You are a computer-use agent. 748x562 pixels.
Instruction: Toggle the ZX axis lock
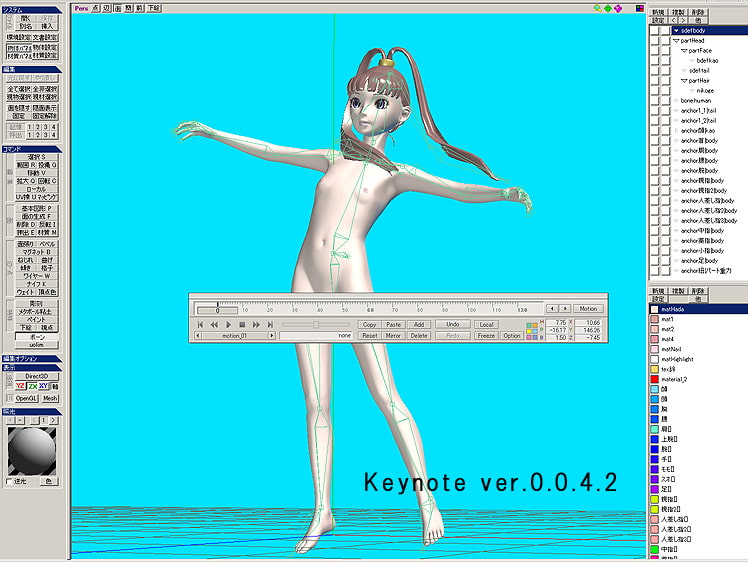pyautogui.click(x=32, y=386)
